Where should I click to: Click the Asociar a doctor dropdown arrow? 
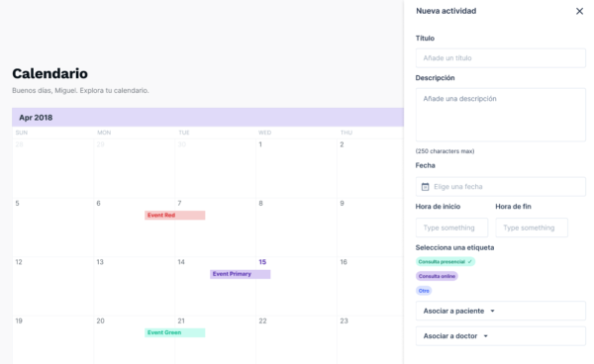tap(486, 336)
